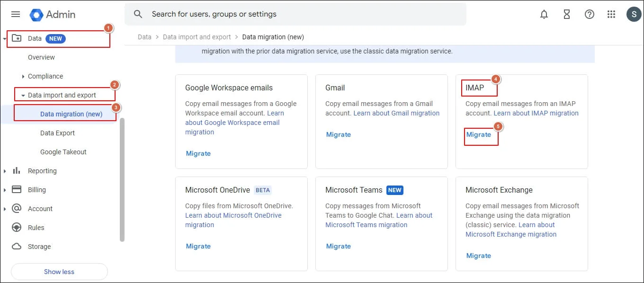The height and width of the screenshot is (283, 644).
Task: Click the Rules steering wheel icon
Action: pos(17,227)
